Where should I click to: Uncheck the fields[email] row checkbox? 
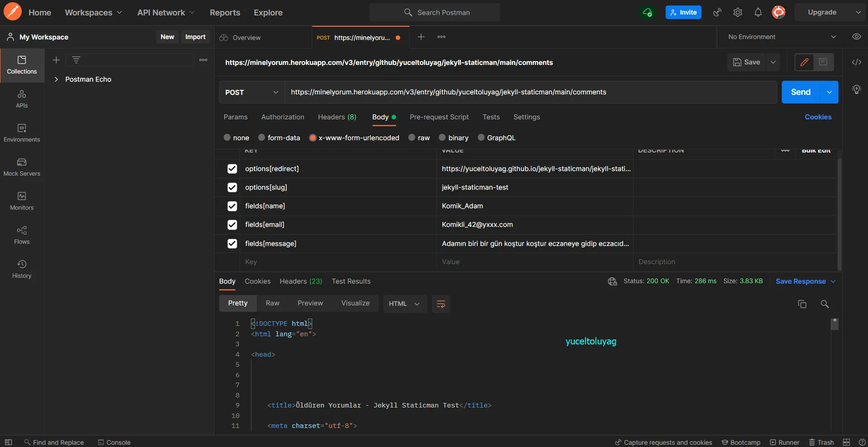232,225
